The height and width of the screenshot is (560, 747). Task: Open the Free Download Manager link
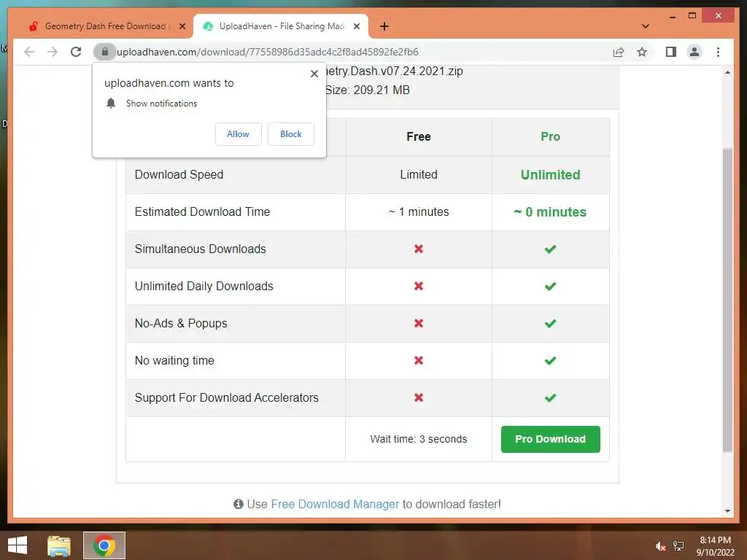335,504
